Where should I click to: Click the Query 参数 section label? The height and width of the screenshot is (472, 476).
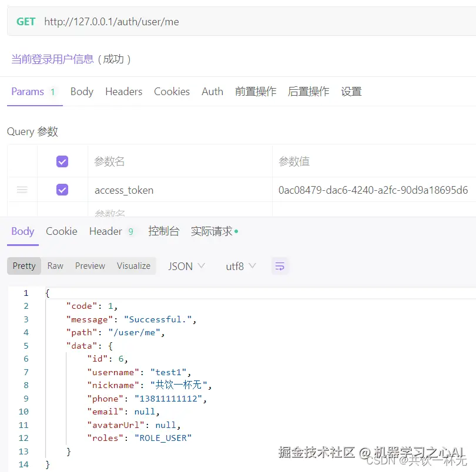(x=32, y=132)
